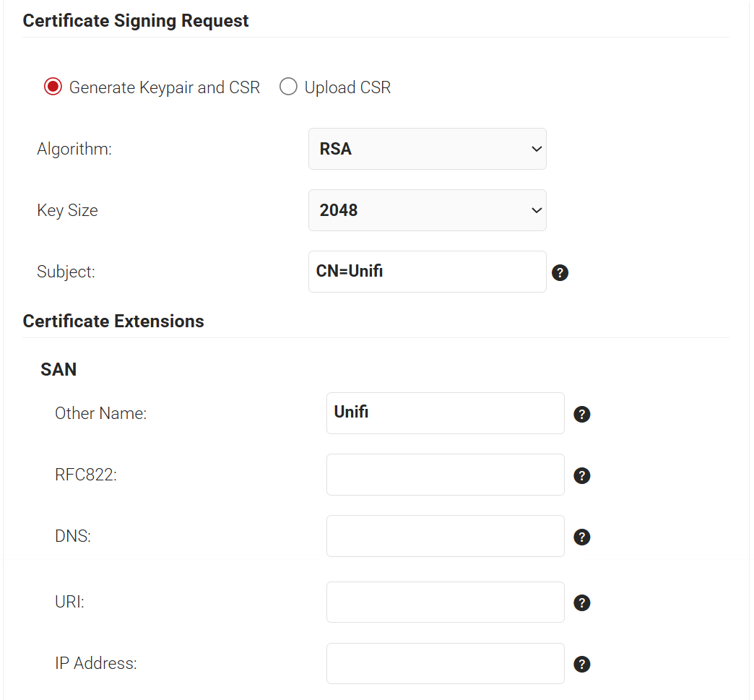Click the SAN subsection heading
The height and width of the screenshot is (700, 754).
(x=58, y=370)
